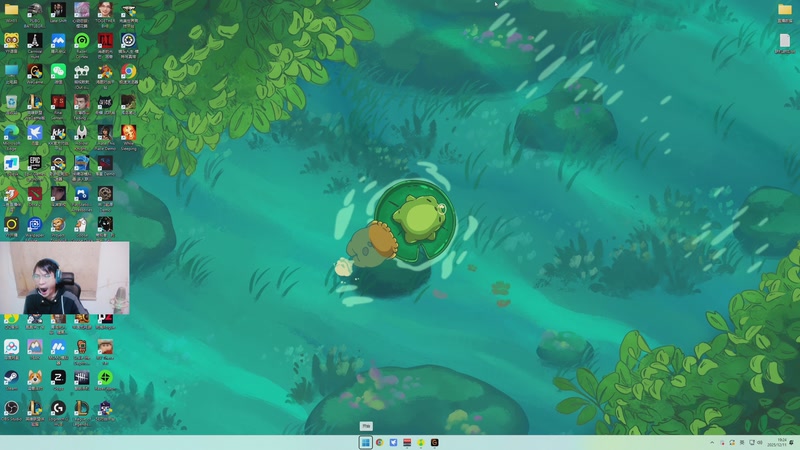The height and width of the screenshot is (450, 800).
Task: Launch Google Chrome from the desktop
Action: (x=128, y=71)
